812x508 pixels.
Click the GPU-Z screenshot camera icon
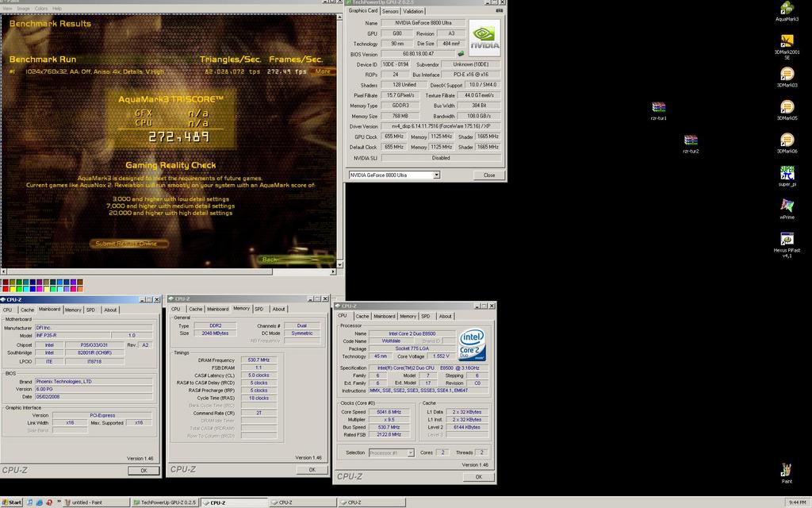click(x=500, y=10)
